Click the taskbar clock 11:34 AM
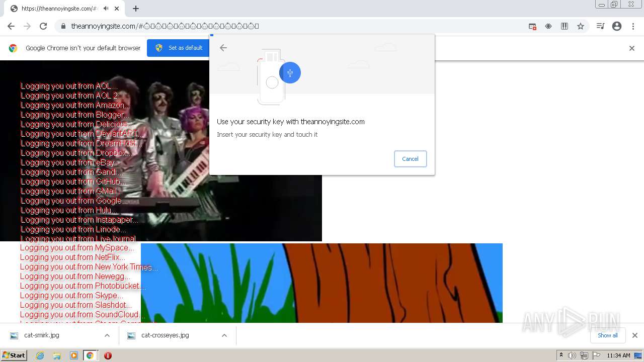Screen dimensions: 644x362 coord(618,355)
